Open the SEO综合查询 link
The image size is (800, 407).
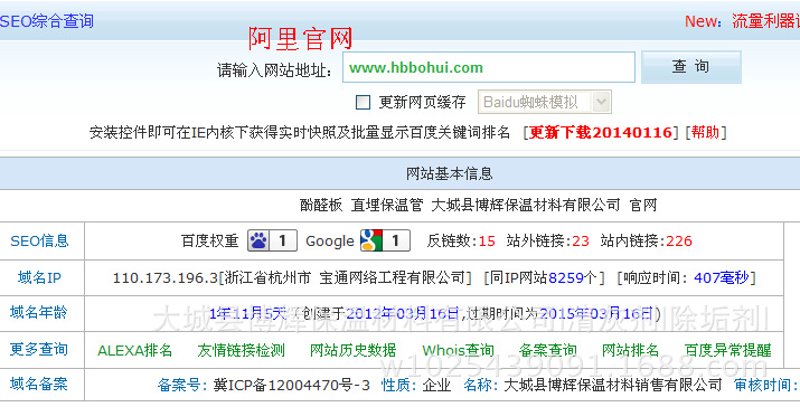point(47,21)
